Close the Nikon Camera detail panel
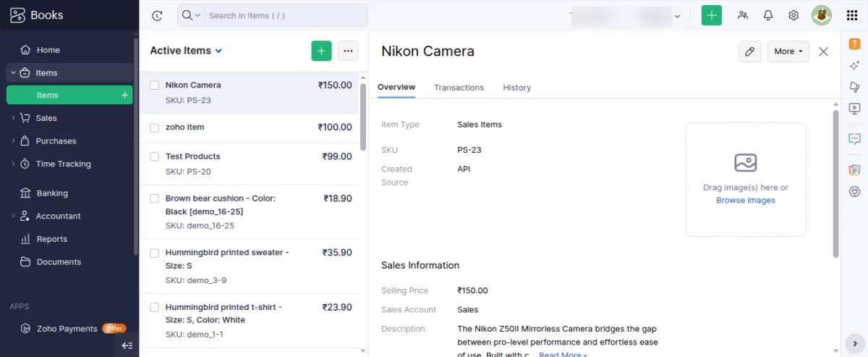This screenshot has width=868, height=357. pyautogui.click(x=823, y=51)
